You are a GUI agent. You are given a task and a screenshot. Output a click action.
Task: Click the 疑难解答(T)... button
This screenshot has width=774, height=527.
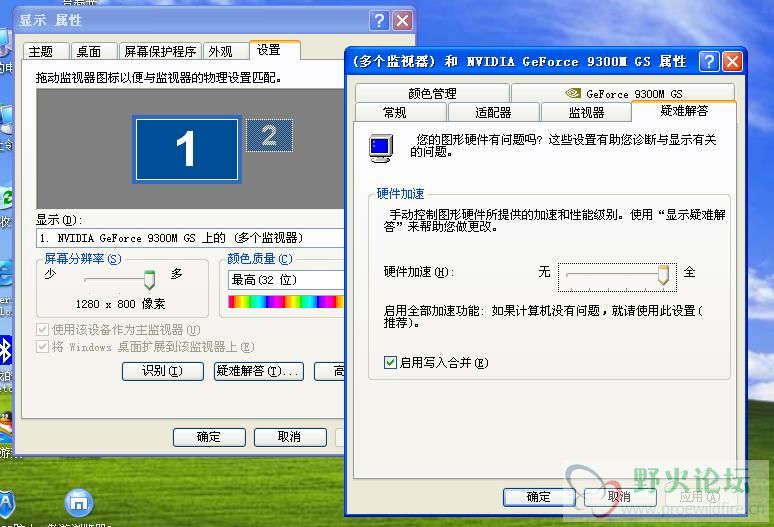(x=258, y=371)
